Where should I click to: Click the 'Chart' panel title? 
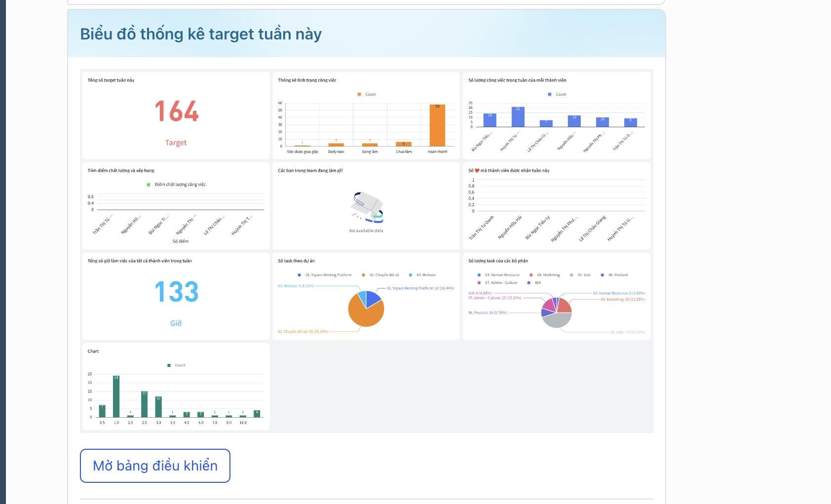(93, 351)
